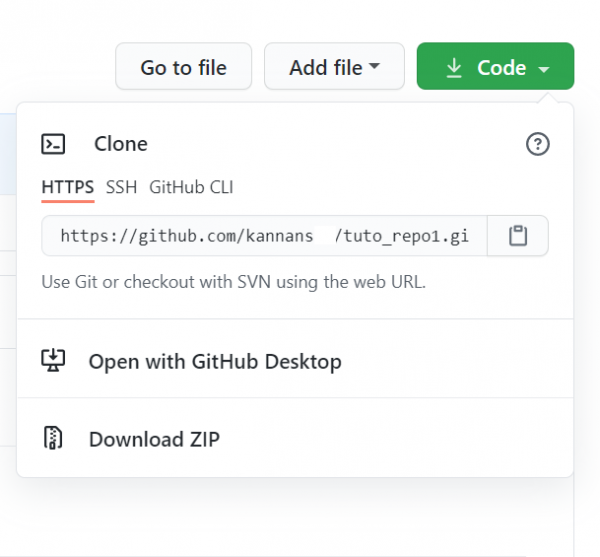This screenshot has height=557, width=600.
Task: Click the terminal icon beside Clone
Action: point(53,144)
